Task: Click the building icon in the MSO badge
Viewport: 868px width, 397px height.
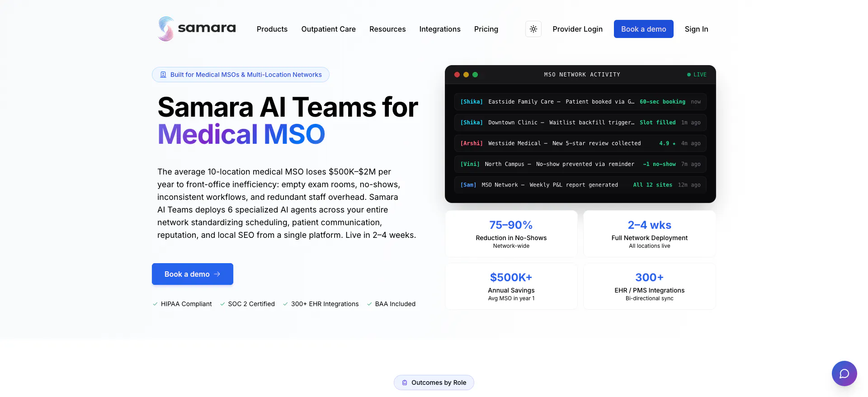Action: [163, 75]
